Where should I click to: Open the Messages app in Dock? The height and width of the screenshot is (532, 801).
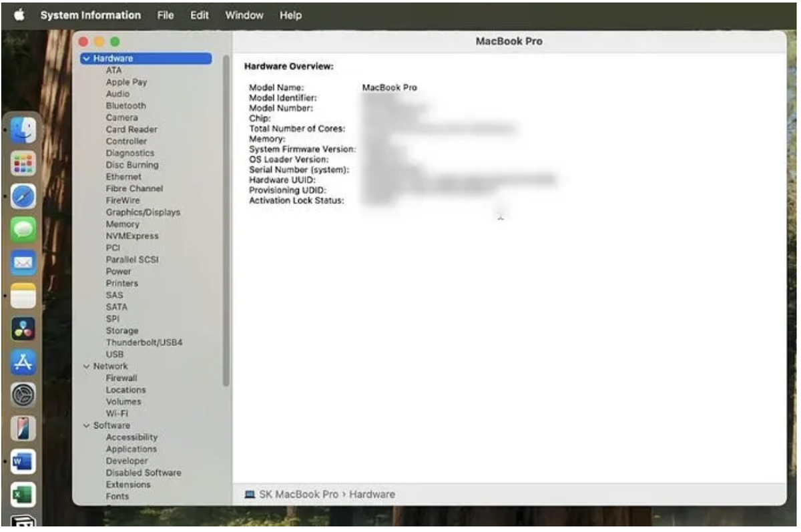point(23,230)
